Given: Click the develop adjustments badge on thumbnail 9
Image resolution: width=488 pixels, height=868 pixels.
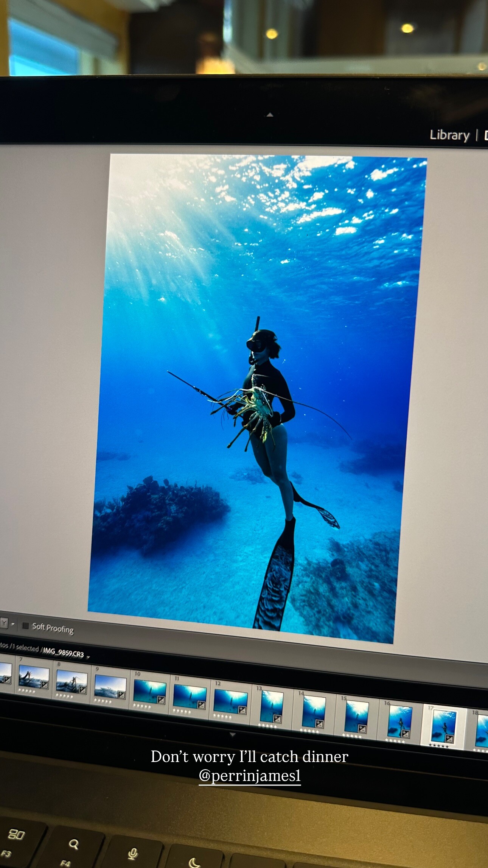Looking at the screenshot, I should pyautogui.click(x=121, y=695).
